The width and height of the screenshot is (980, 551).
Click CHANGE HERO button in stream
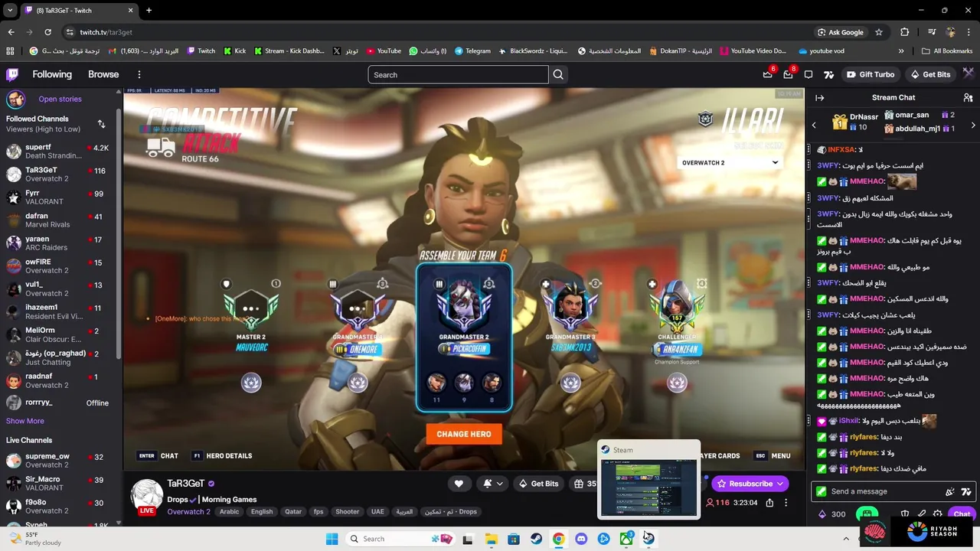click(464, 434)
